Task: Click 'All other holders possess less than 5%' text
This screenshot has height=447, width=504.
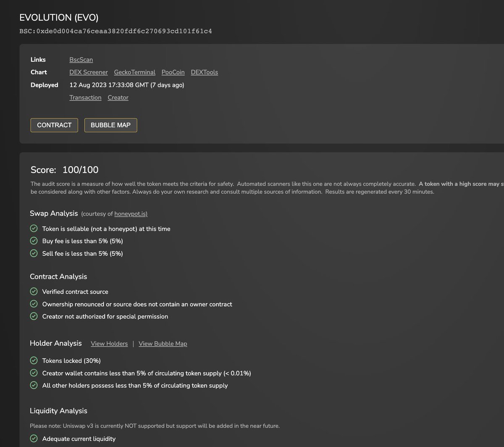Action: click(135, 386)
